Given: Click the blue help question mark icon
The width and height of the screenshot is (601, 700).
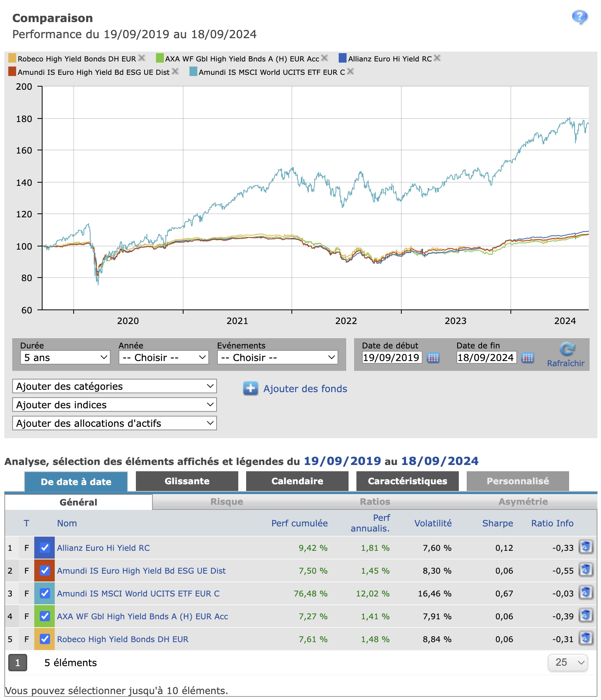Looking at the screenshot, I should [x=579, y=17].
